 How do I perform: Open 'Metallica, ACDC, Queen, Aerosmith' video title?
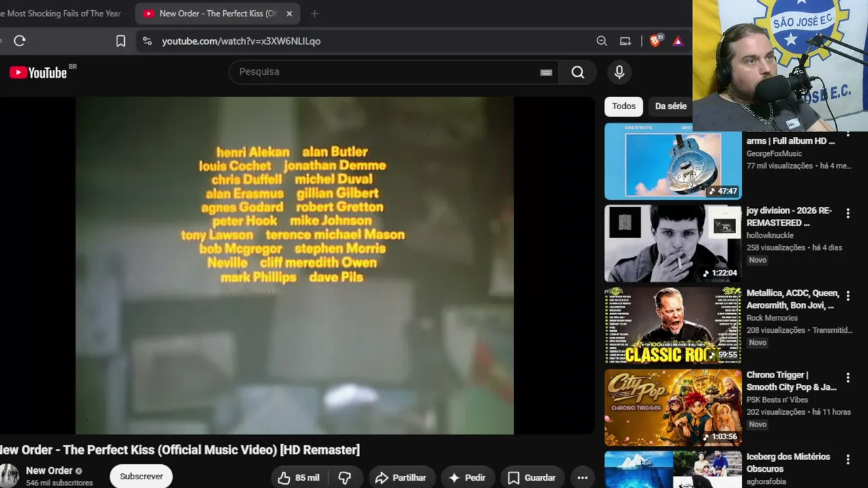coord(793,299)
